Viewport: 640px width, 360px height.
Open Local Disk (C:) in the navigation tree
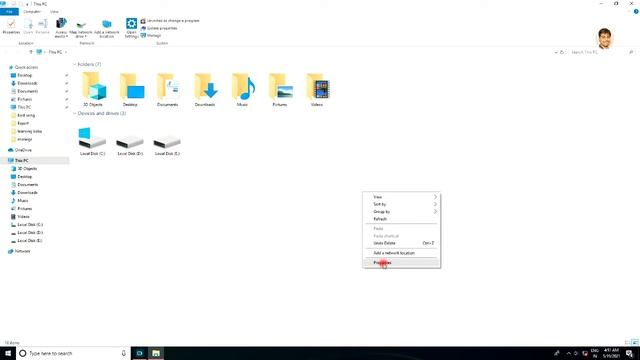30,225
